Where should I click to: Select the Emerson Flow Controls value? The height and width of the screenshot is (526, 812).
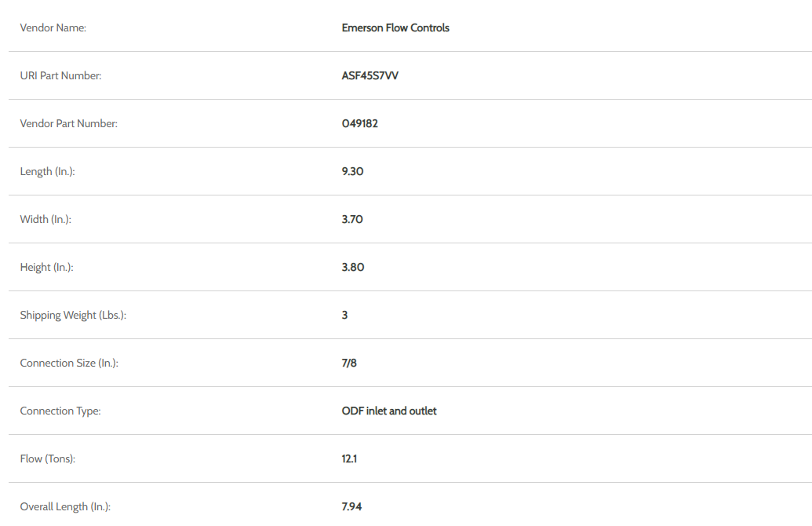click(x=395, y=28)
